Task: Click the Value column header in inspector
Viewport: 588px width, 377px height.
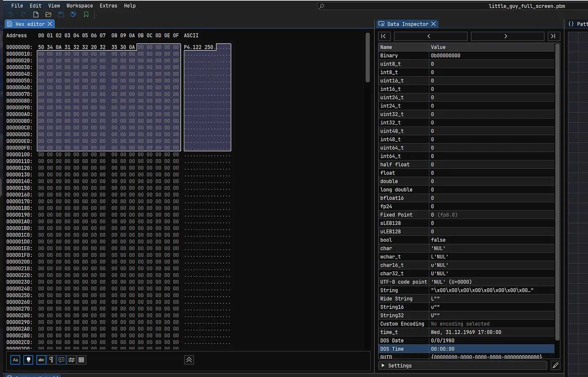Action: pyautogui.click(x=492, y=47)
